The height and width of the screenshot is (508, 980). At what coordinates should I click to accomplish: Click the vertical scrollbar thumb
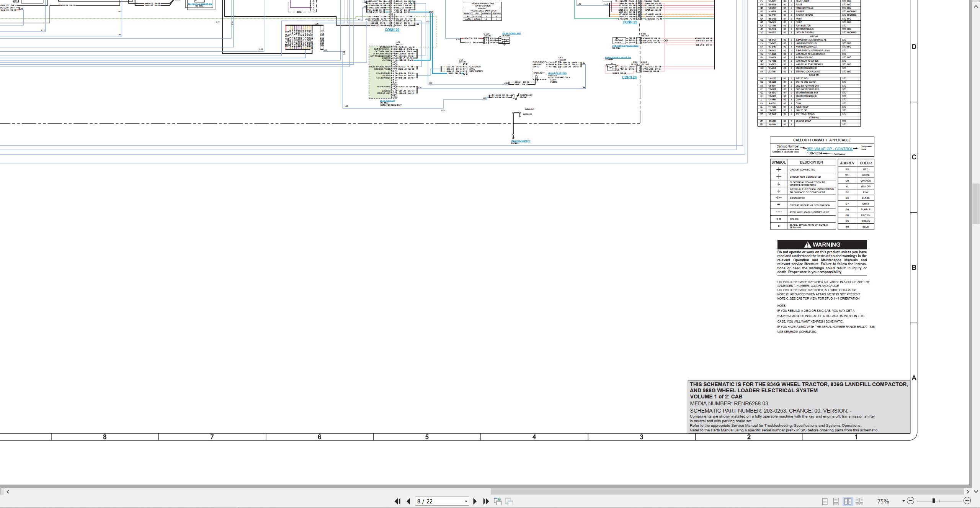pos(976,204)
